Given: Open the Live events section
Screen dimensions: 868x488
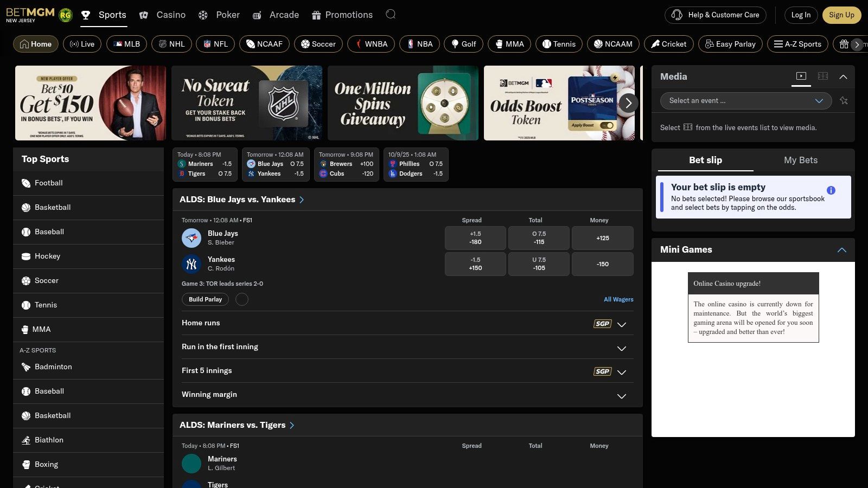Looking at the screenshot, I should [82, 44].
